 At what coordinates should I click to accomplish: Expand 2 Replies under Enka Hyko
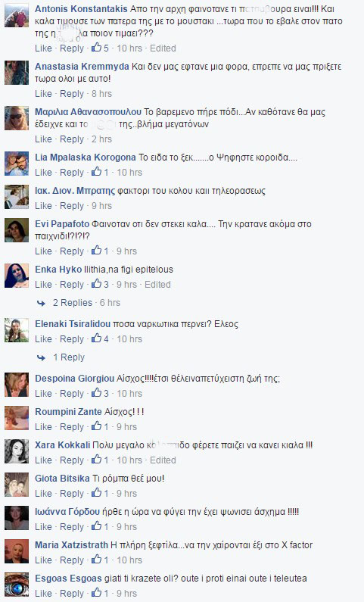tap(73, 303)
